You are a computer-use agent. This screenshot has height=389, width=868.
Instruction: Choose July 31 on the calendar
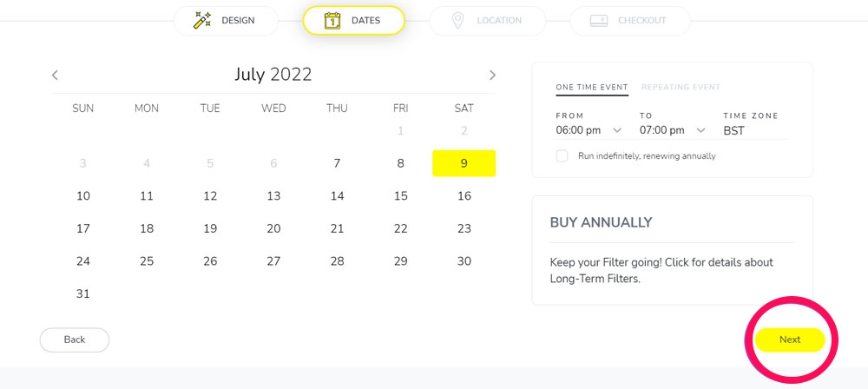[x=83, y=293]
